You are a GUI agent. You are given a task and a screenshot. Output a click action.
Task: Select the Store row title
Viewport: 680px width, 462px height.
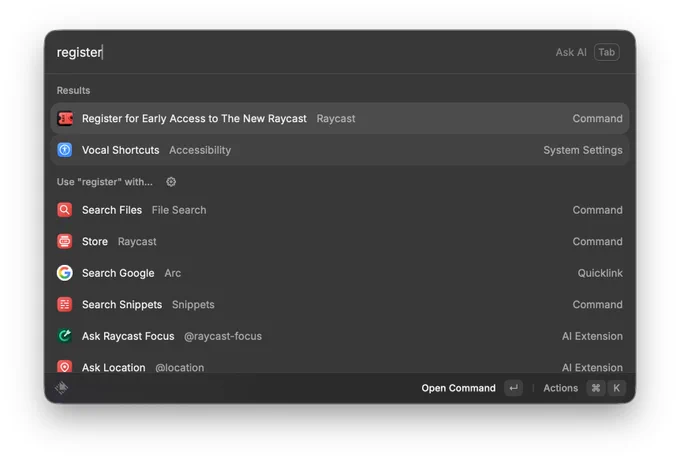(95, 241)
